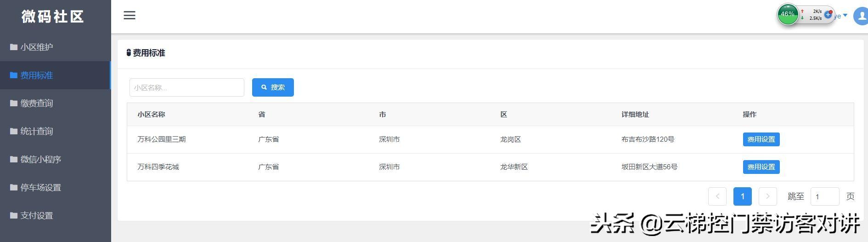
Task: Open the 费用标准 sidebar menu item
Action: pyautogui.click(x=37, y=75)
